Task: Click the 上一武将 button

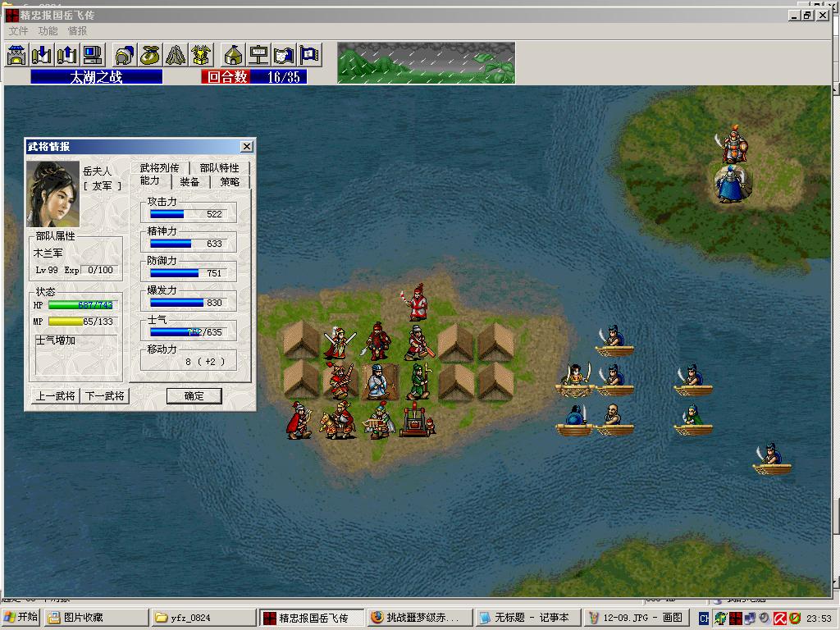Action: tap(56, 396)
